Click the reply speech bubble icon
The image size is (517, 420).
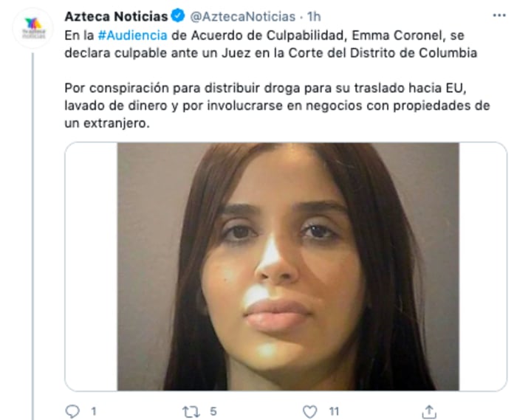[72, 411]
